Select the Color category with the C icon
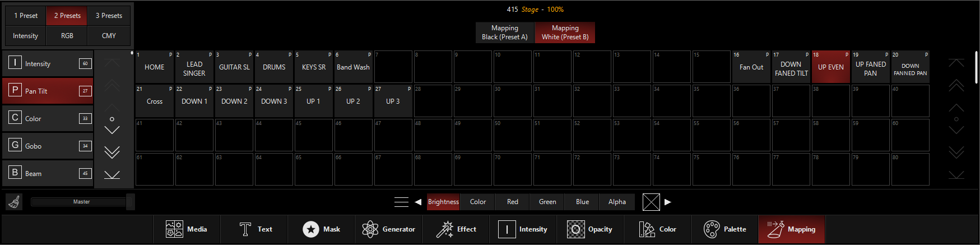Viewport: 980px width, 245px height. point(48,118)
